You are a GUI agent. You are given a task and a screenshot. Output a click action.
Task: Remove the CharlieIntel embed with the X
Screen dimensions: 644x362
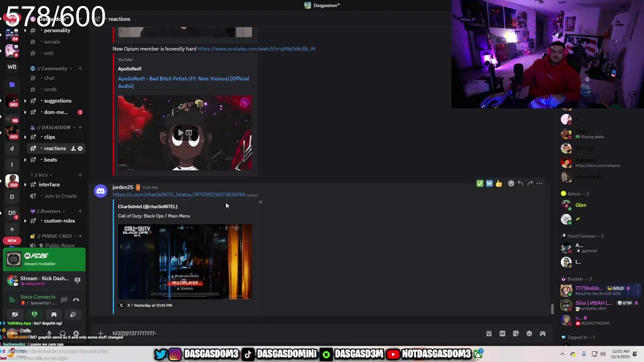[x=260, y=202]
